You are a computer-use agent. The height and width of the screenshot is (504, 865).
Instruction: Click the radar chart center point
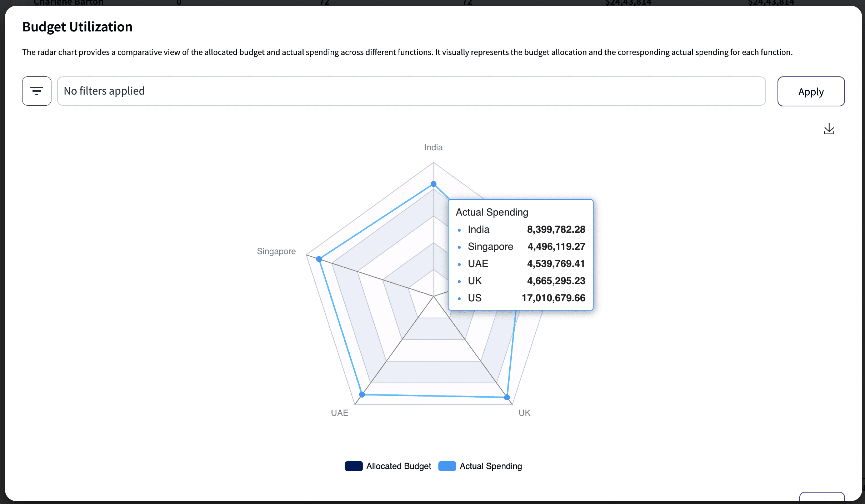[434, 296]
